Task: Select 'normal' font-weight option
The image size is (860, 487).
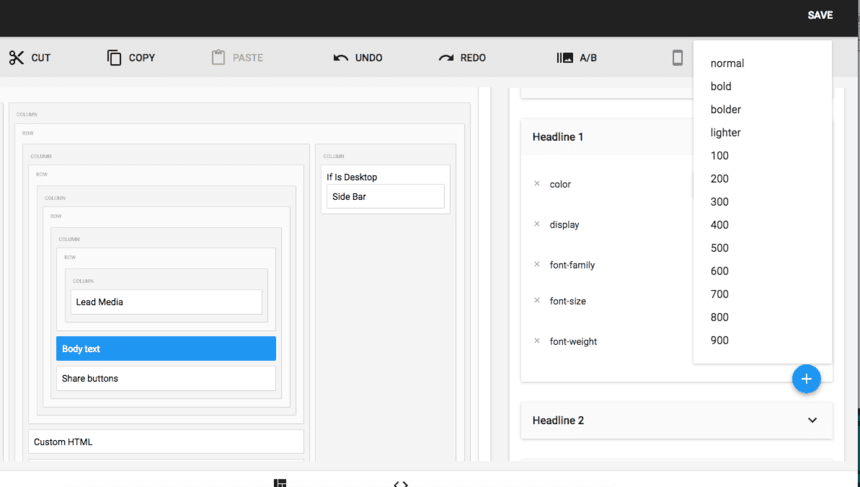Action: (727, 64)
